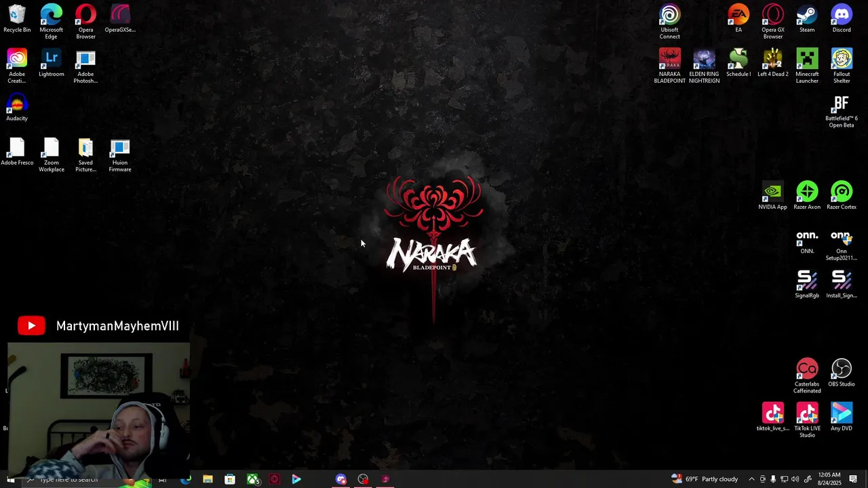The height and width of the screenshot is (488, 868).
Task: Select the OperaGXSetup desktop icon
Action: click(x=120, y=19)
